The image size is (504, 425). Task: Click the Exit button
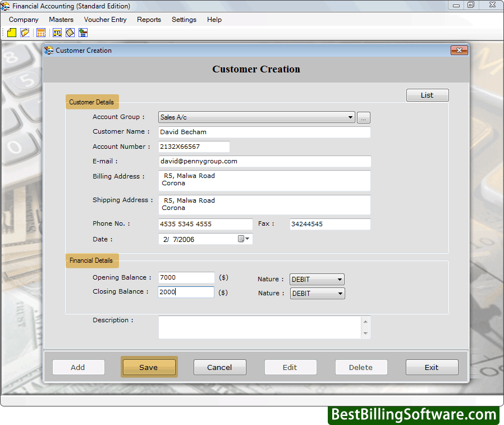click(x=432, y=367)
